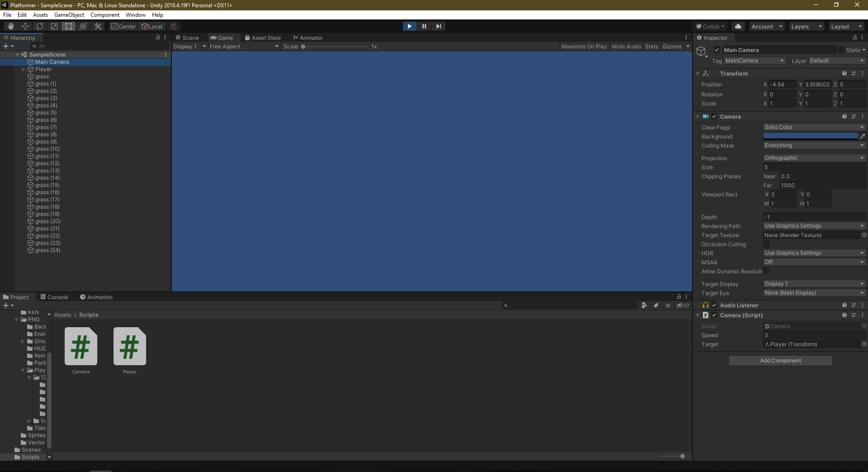This screenshot has height=472, width=868.
Task: Open Display 1 dropdown in Game view
Action: point(190,46)
